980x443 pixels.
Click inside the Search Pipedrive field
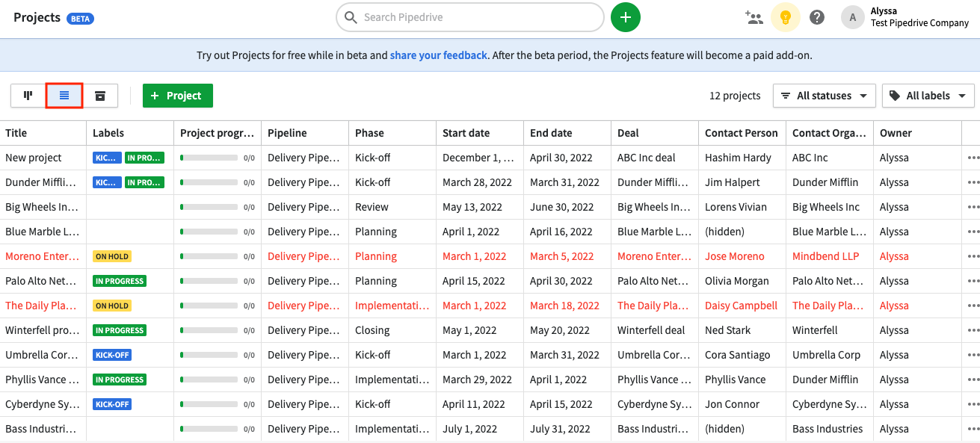[469, 16]
